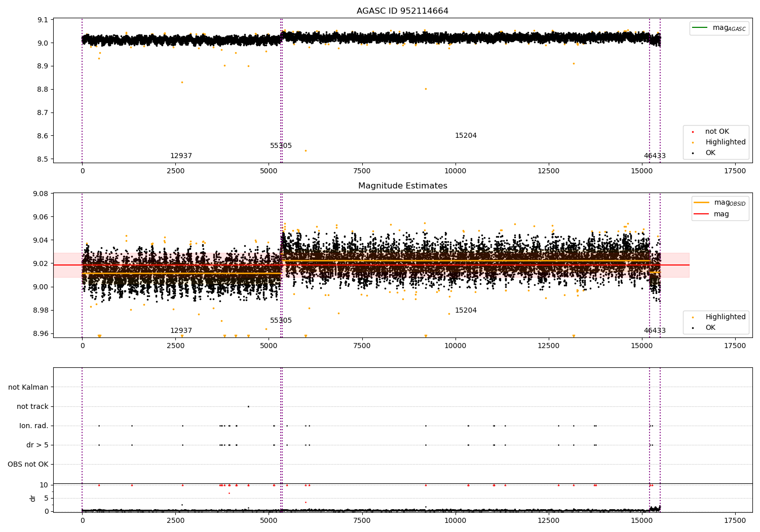Click OBSID label 15204 in the AGASC ID plot
The image size is (760, 532).
pos(466,136)
